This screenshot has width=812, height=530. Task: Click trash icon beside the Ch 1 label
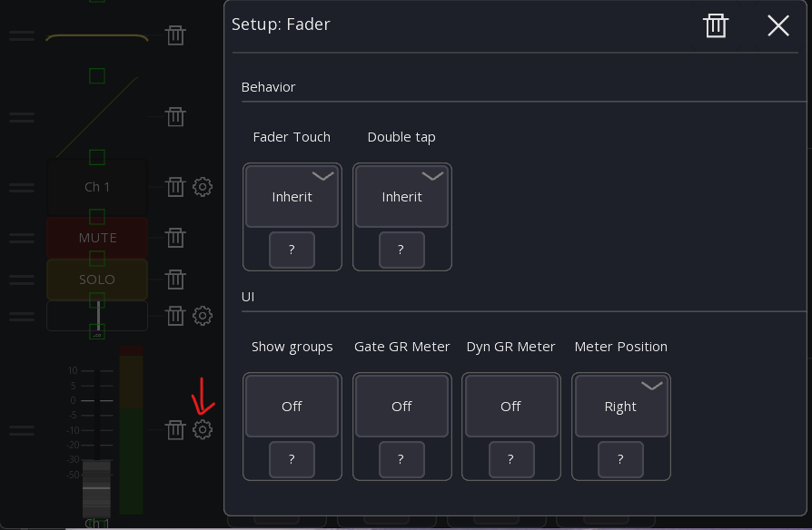pos(175,188)
